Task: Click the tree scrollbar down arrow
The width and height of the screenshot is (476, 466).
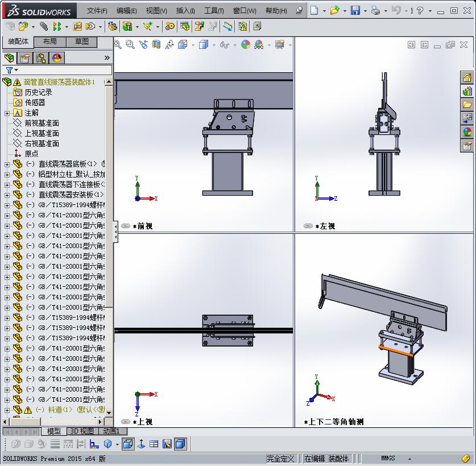Action: [109, 413]
